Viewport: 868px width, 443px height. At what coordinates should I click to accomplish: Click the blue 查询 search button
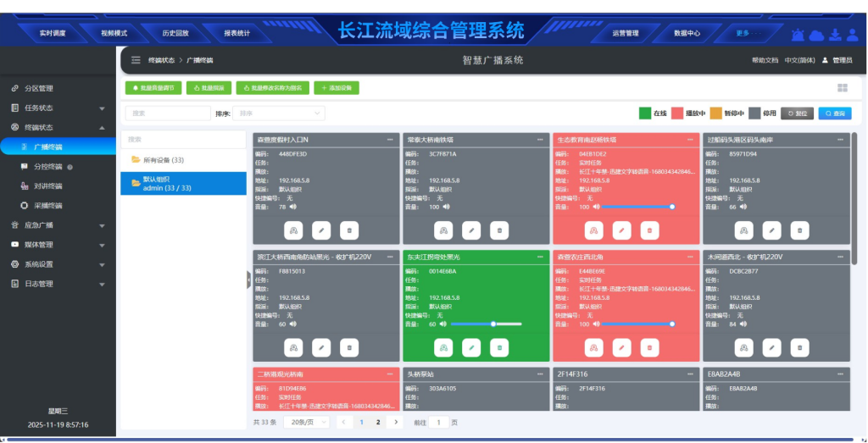click(834, 114)
